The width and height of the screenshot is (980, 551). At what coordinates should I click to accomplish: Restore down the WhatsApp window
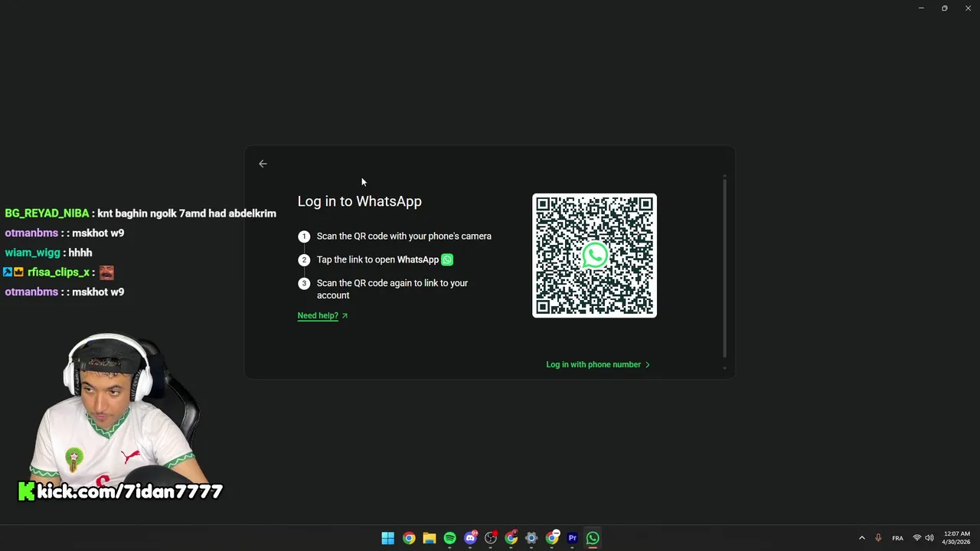coord(945,8)
